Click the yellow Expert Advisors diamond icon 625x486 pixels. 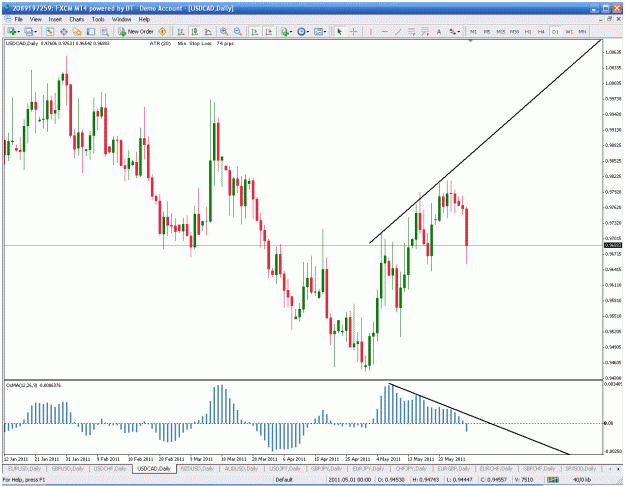pos(162,31)
